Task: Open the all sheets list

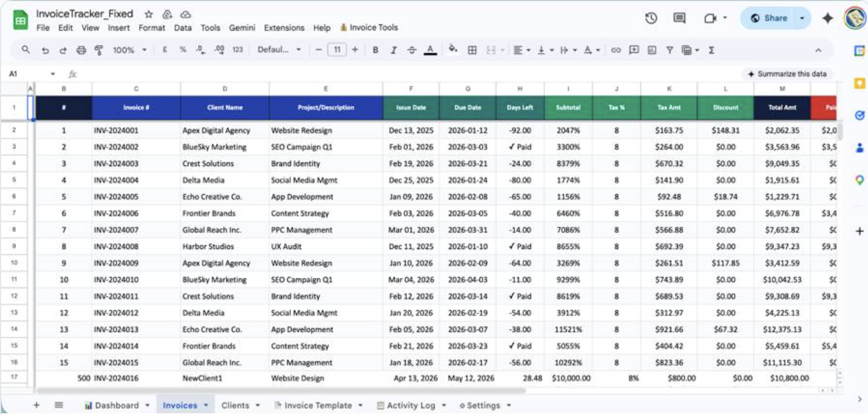Action: (59, 405)
